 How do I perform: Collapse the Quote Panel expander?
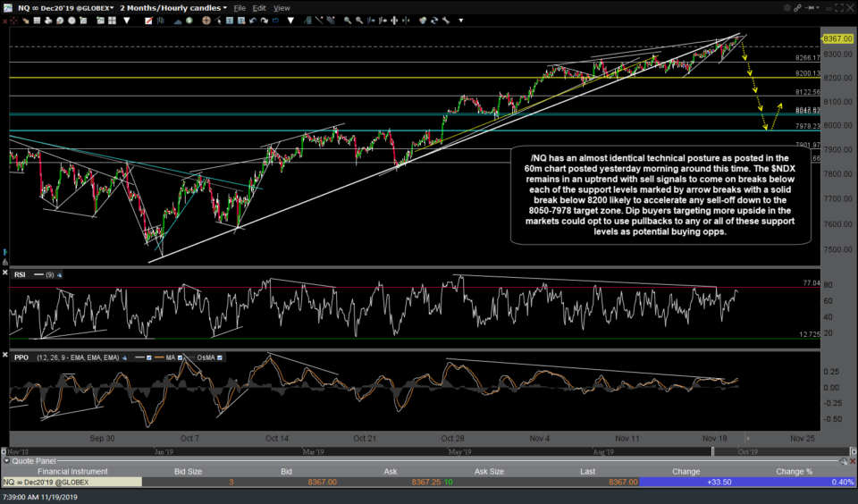pyautogui.click(x=6, y=461)
